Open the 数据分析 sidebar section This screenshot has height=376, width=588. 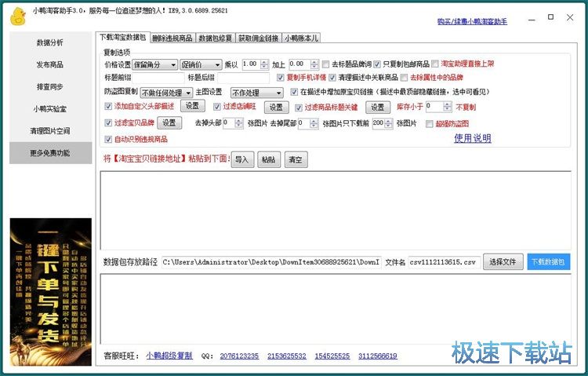click(x=50, y=42)
